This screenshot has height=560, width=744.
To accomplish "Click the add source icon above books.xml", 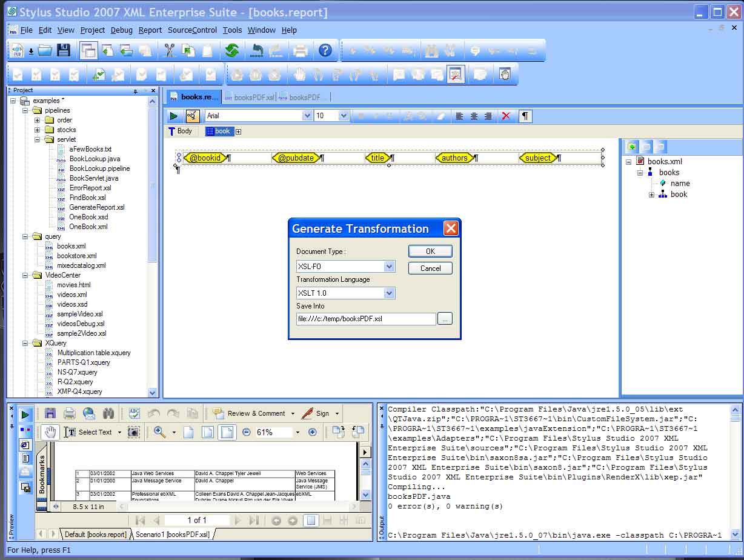I will (x=632, y=147).
